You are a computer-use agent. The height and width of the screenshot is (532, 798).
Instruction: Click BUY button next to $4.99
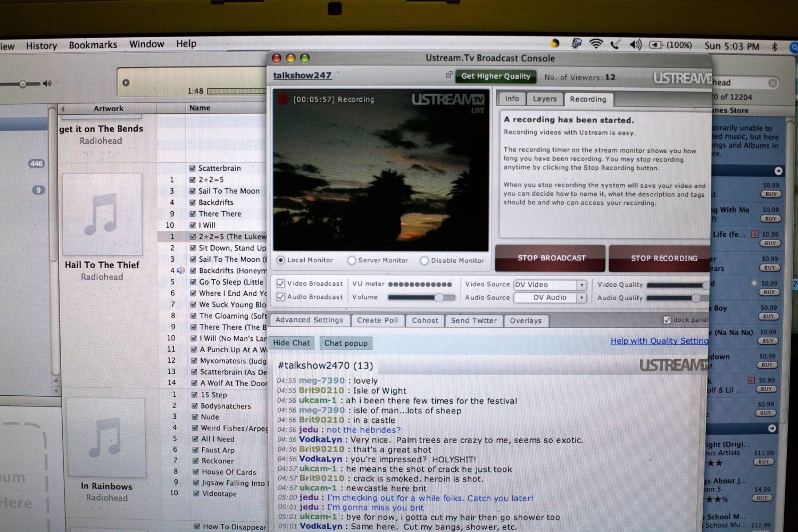pos(762,498)
